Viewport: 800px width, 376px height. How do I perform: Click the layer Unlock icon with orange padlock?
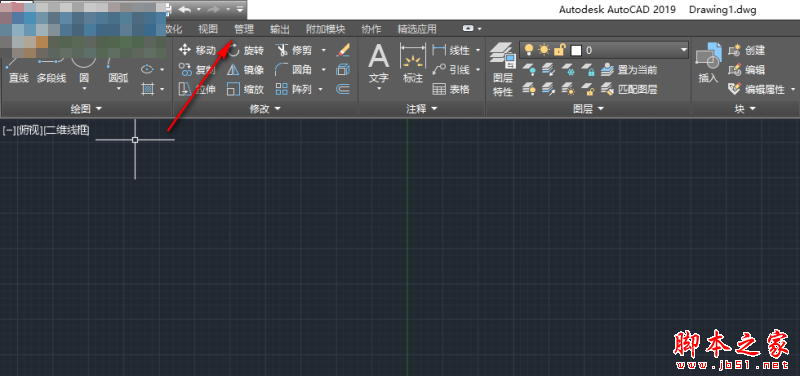(x=588, y=89)
